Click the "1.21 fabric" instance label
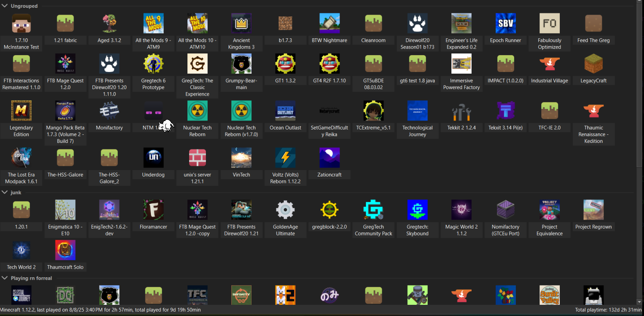 click(x=65, y=40)
